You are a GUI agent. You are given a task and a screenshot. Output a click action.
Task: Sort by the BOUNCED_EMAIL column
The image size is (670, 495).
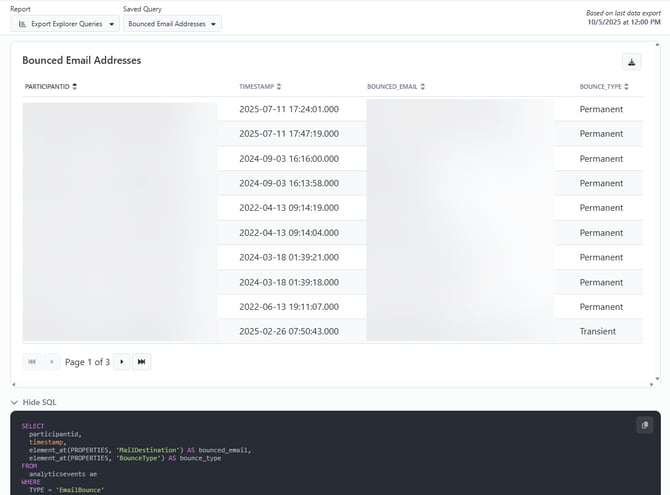[x=395, y=87]
